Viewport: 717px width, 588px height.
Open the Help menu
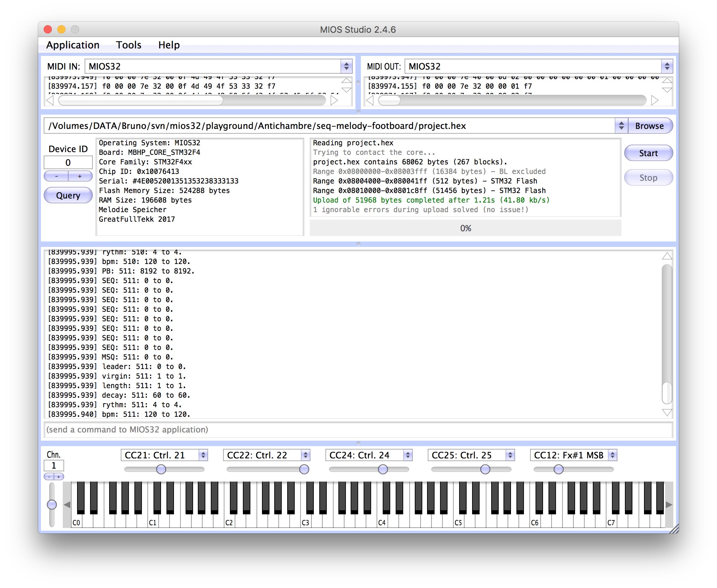(x=169, y=45)
